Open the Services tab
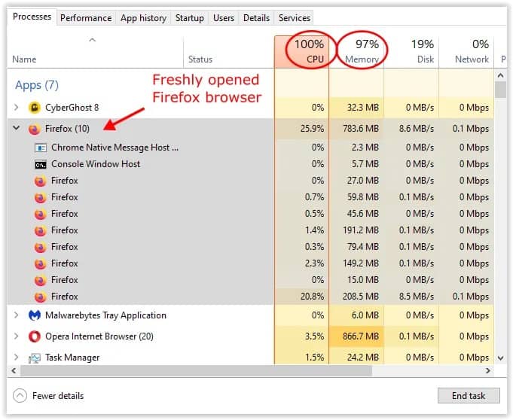This screenshot has height=420, width=513. pos(295,18)
